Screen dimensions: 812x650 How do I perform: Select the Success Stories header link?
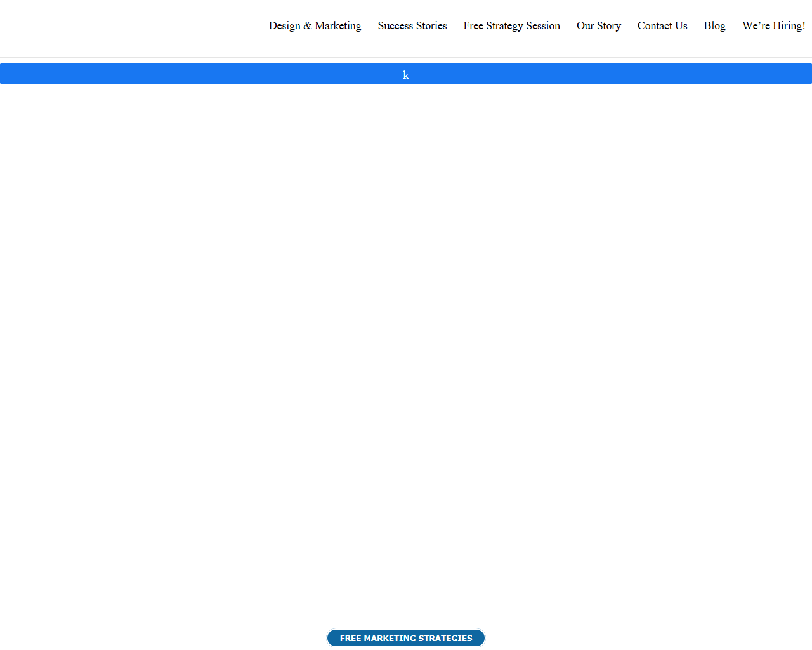pos(412,25)
